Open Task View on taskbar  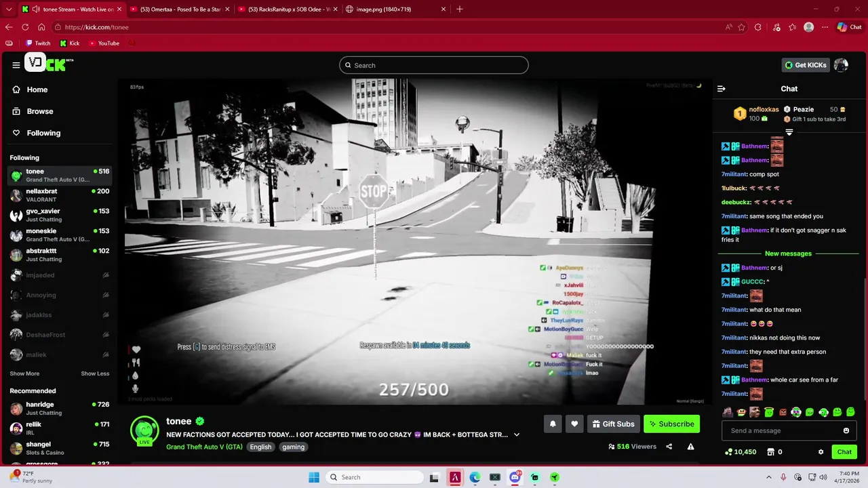[434, 477]
